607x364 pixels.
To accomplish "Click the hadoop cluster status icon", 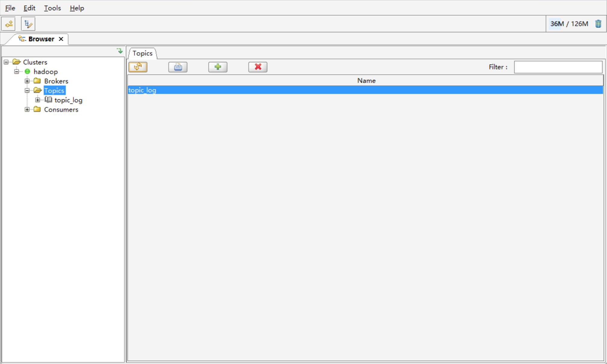I will (27, 72).
